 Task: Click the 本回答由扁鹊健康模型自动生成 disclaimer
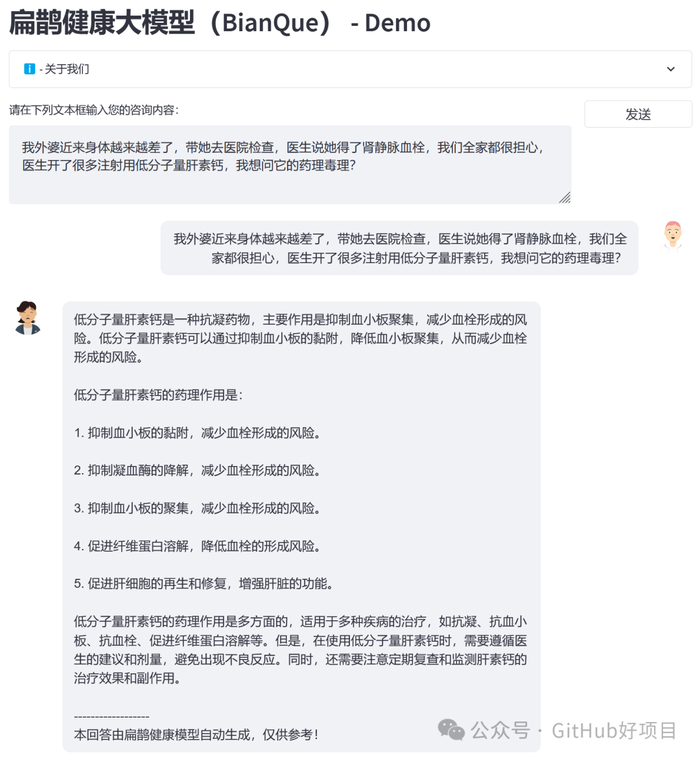coord(196,735)
